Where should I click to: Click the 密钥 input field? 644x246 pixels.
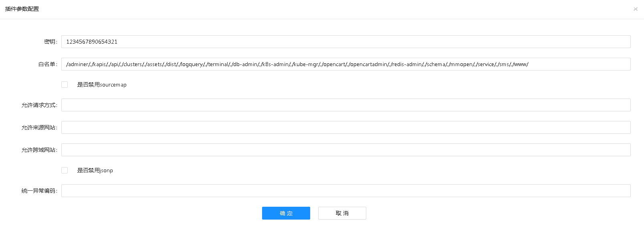[345, 42]
